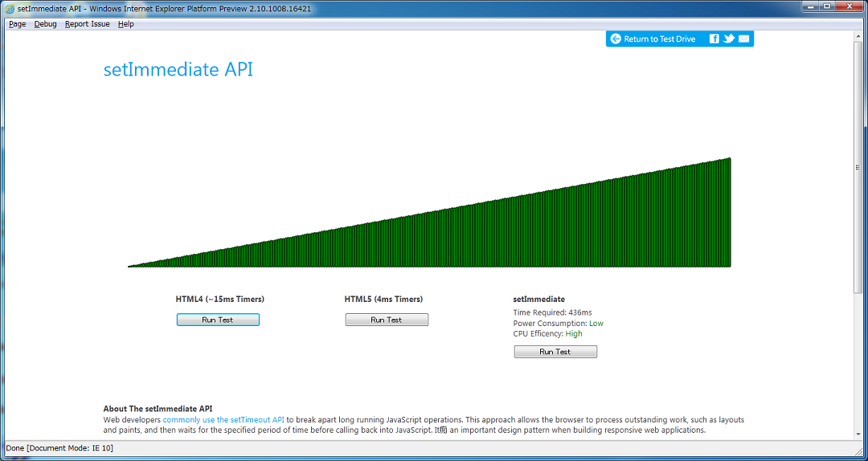Viewport: 868px width, 461px height.
Task: Run the HTML4 15ms timers test
Action: 218,320
